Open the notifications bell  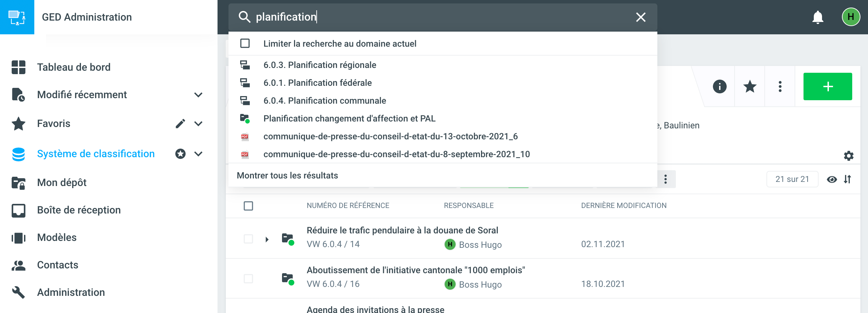pyautogui.click(x=818, y=17)
